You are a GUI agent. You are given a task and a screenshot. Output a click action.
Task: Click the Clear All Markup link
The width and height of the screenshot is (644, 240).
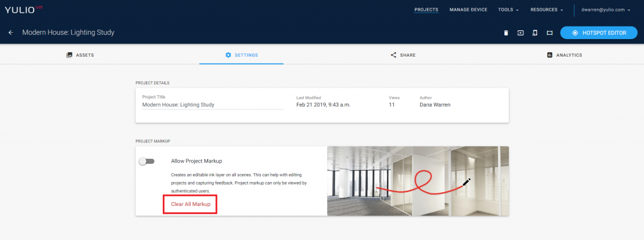(191, 204)
